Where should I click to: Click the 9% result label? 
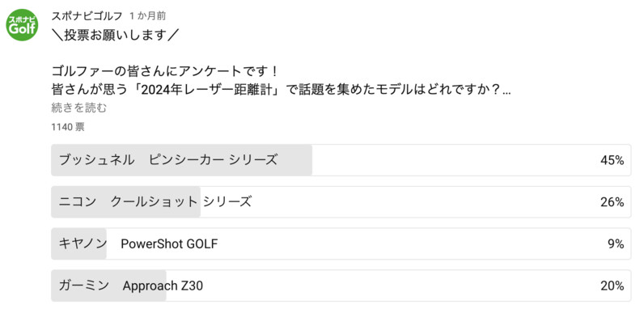616,244
